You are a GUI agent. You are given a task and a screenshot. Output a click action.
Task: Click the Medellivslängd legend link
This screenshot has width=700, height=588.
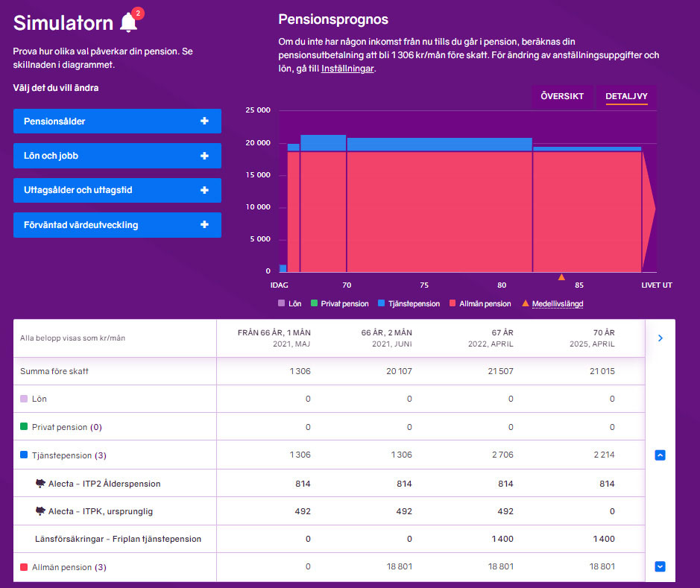(x=558, y=304)
